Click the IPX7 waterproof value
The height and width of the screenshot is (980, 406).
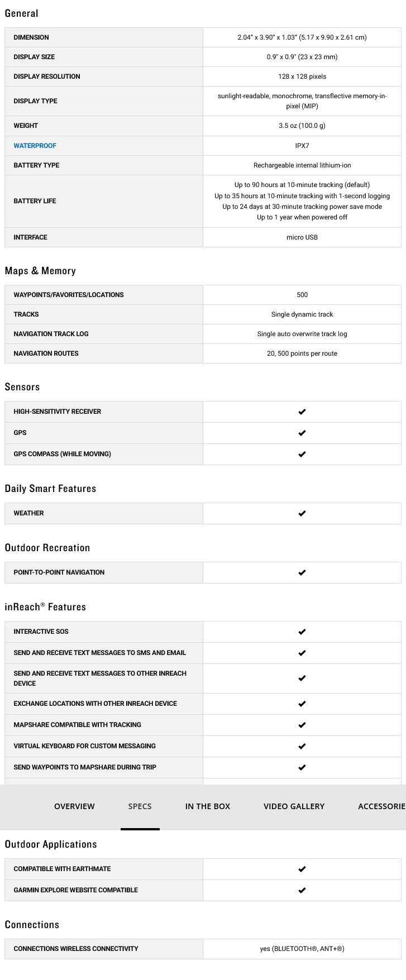tap(302, 146)
